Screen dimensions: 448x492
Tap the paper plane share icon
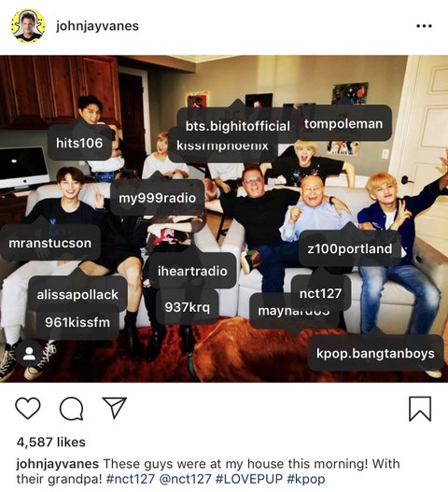coord(115,408)
